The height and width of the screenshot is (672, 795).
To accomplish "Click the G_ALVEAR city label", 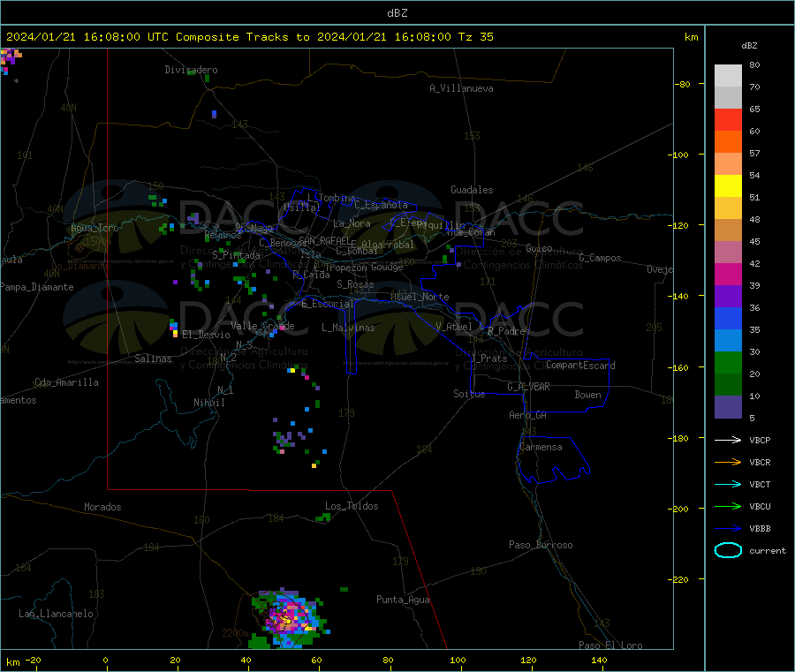I will (x=529, y=387).
